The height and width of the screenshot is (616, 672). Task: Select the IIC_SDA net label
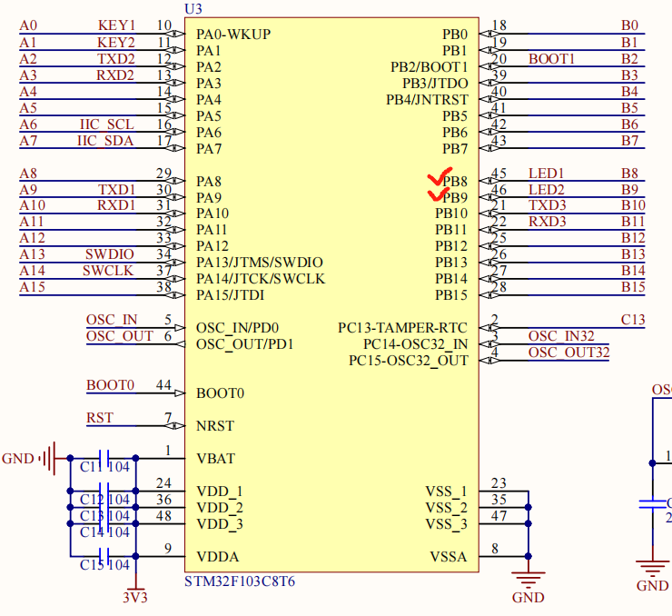(105, 141)
